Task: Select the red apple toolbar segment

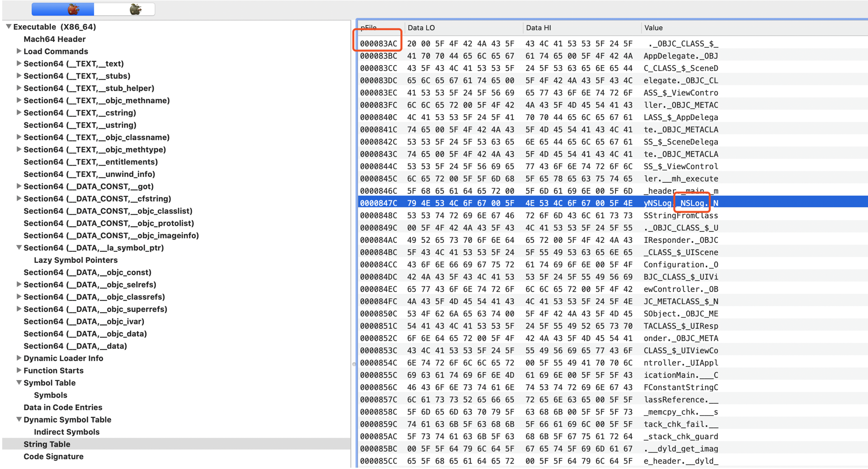Action: (x=63, y=9)
